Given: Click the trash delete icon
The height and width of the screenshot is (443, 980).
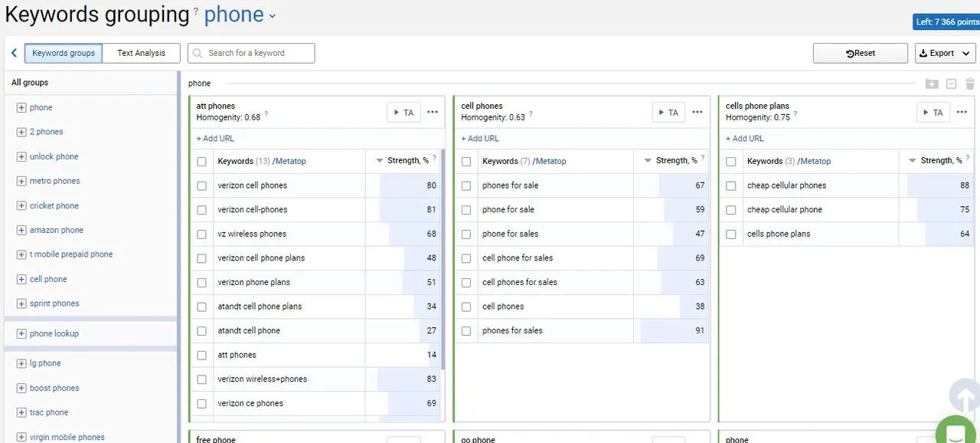Looking at the screenshot, I should pos(970,84).
